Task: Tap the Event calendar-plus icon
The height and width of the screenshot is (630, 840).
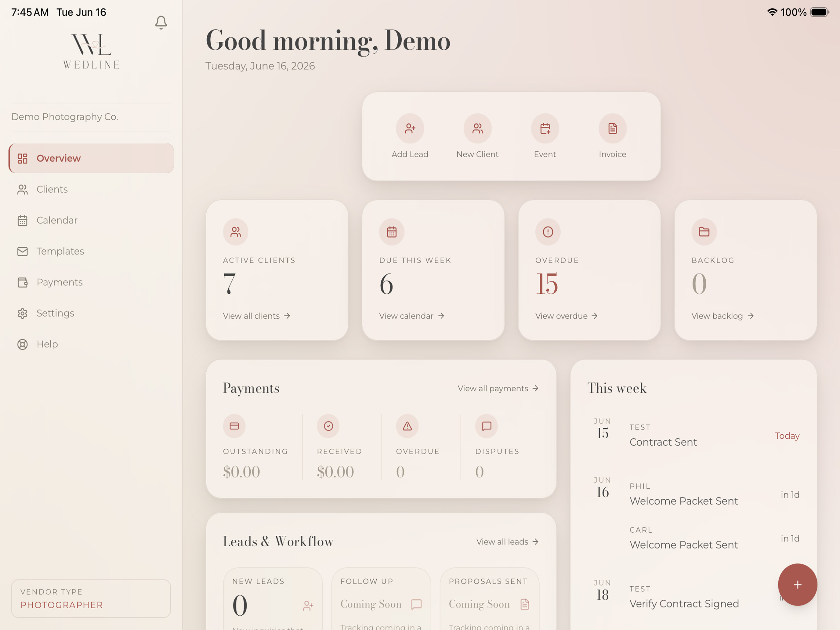Action: point(545,129)
